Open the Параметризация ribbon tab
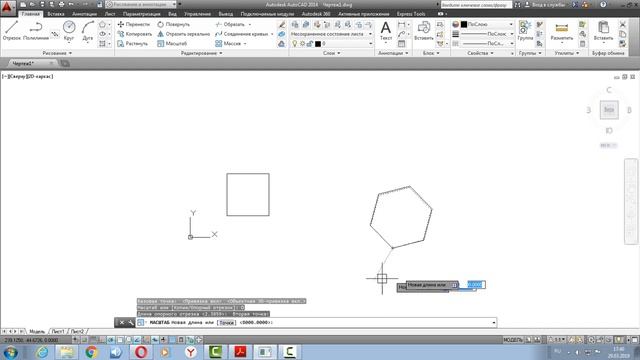 point(142,14)
